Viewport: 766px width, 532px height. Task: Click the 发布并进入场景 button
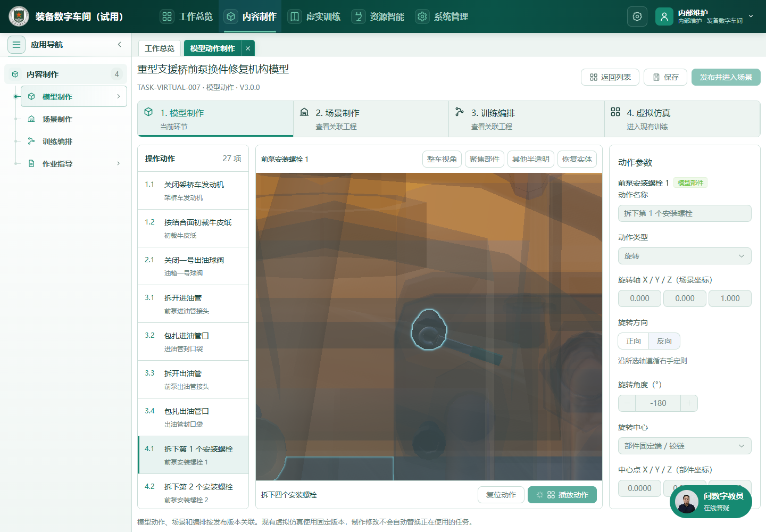[x=726, y=77]
